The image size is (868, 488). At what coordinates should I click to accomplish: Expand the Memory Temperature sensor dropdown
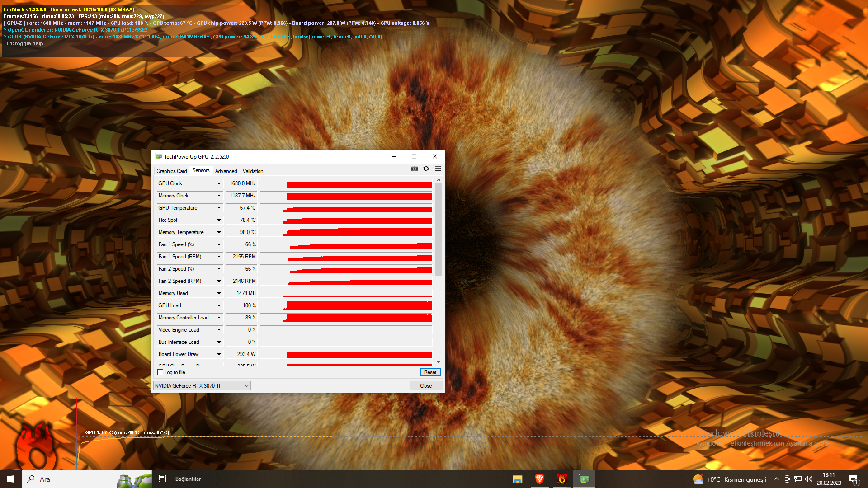click(x=219, y=232)
